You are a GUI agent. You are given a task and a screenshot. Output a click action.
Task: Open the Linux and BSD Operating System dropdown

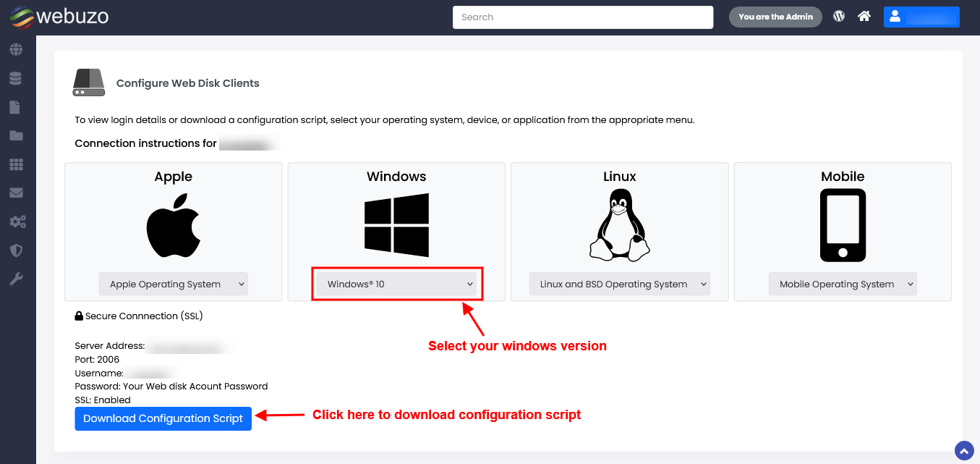619,284
